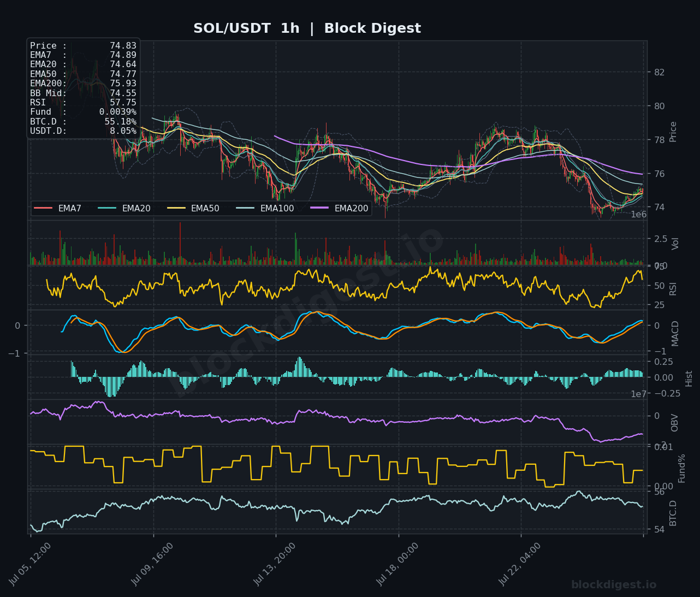Image resolution: width=700 pixels, height=597 pixels.
Task: Click the purple EMA200 legend line swatch
Action: pyautogui.click(x=319, y=208)
